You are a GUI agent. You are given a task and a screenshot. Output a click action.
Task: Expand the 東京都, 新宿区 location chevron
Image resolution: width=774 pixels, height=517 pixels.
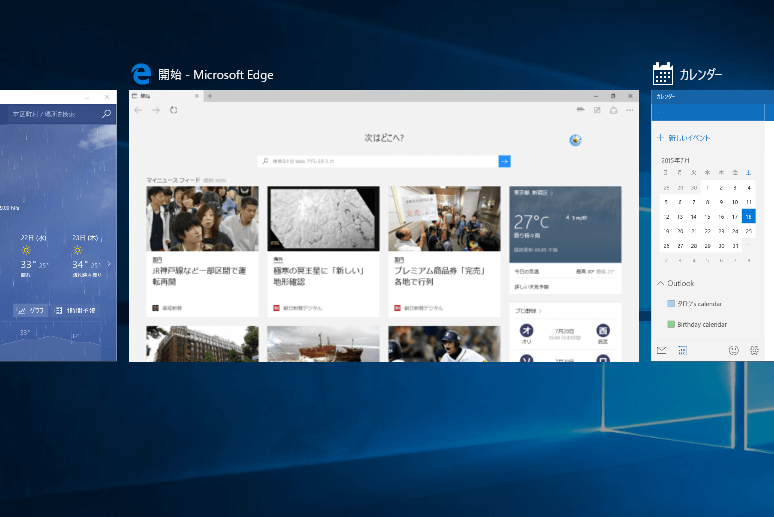coord(552,193)
